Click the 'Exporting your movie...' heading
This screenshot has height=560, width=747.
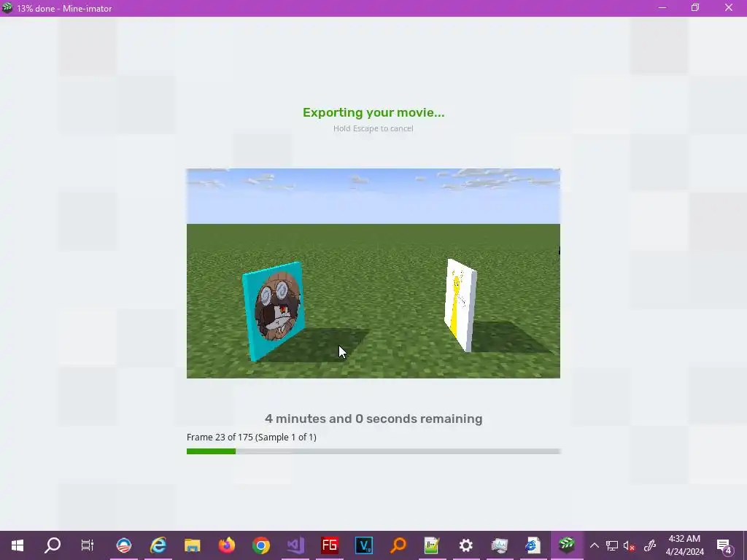point(373,113)
